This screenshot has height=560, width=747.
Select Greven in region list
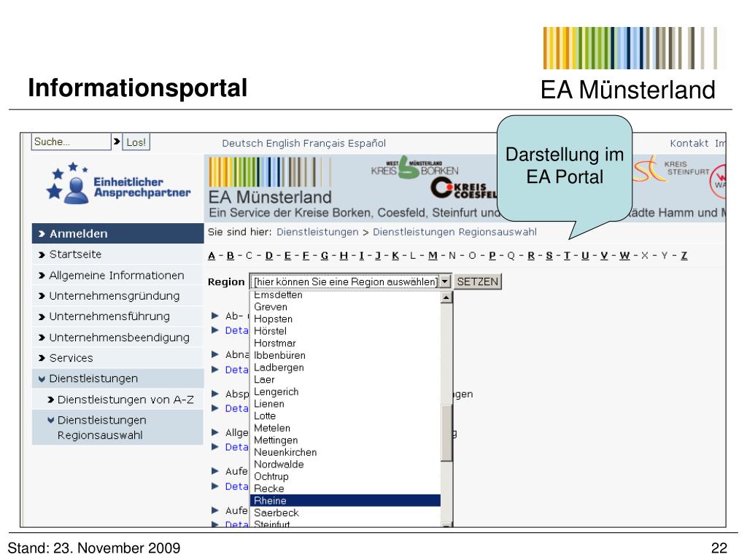click(x=345, y=307)
